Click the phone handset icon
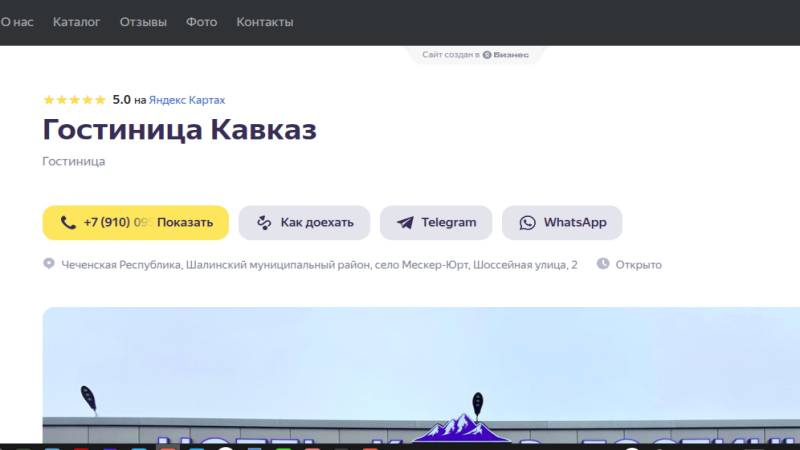This screenshot has height=450, width=800. point(68,223)
